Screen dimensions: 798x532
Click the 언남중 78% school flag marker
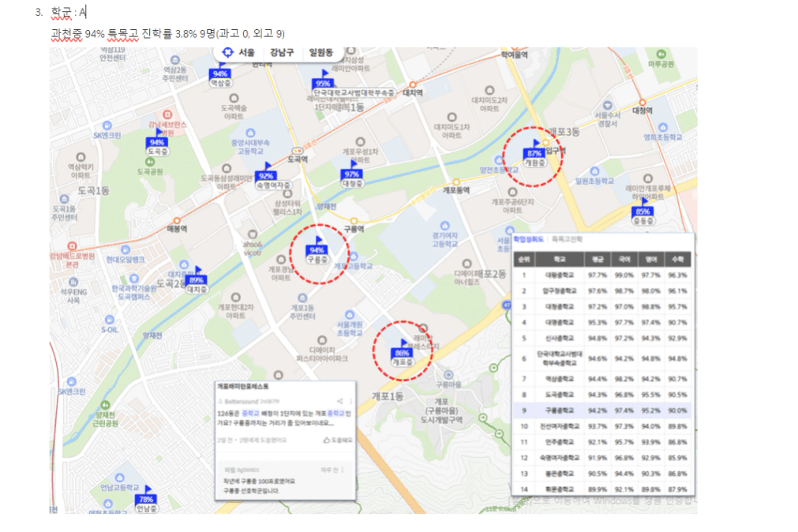147,500
